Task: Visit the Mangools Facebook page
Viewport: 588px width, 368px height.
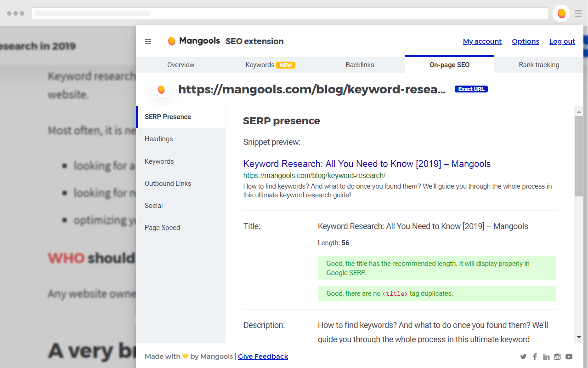Action: [535, 356]
